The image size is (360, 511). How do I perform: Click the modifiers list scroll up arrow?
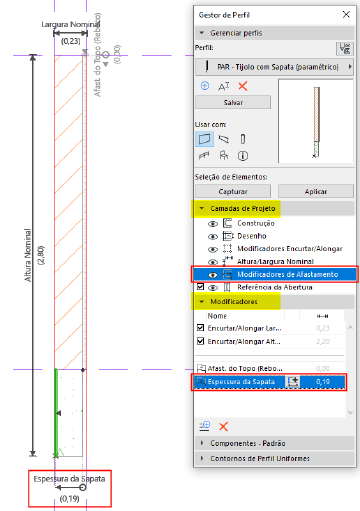click(x=350, y=328)
